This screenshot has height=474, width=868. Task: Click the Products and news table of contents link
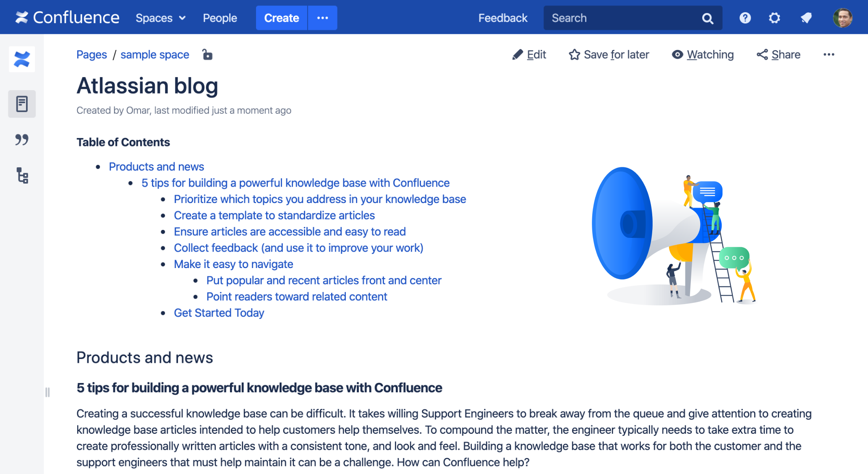(x=157, y=167)
